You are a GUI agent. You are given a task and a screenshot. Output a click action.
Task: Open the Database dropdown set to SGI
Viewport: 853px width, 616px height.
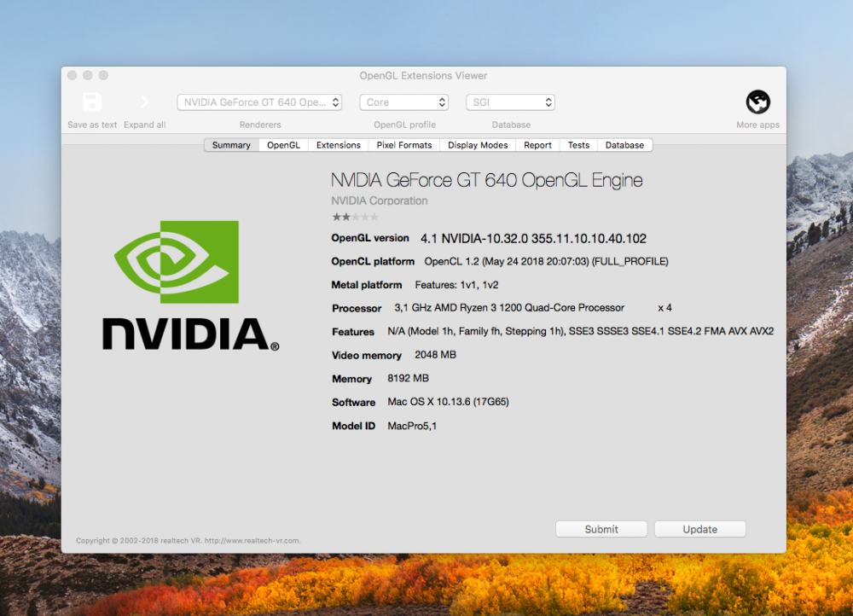click(510, 102)
